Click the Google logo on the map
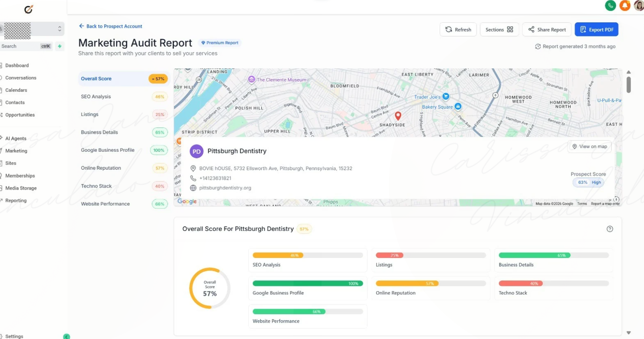This screenshot has height=339, width=644. pyautogui.click(x=187, y=201)
